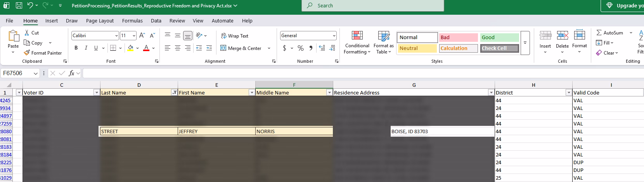Increase Decimal places

click(x=322, y=48)
